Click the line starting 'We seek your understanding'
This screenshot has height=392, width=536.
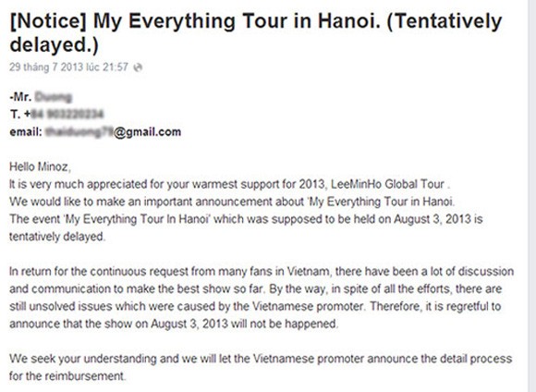[261, 359]
